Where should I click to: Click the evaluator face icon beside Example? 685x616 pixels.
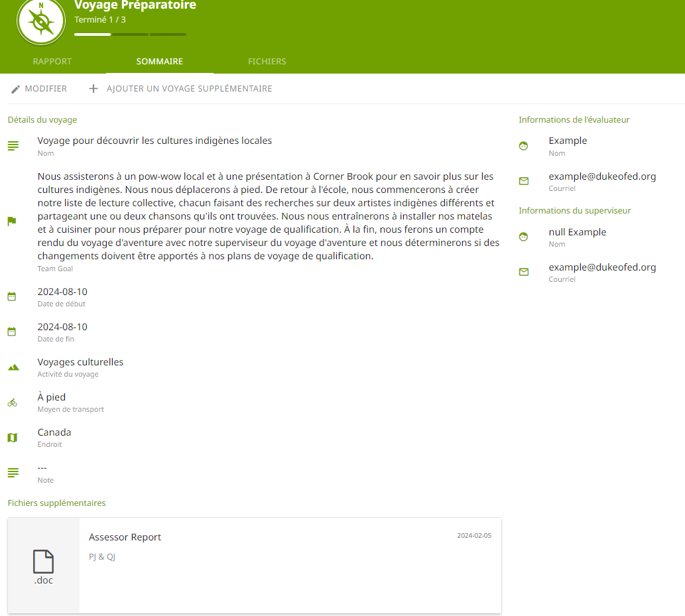[523, 146]
